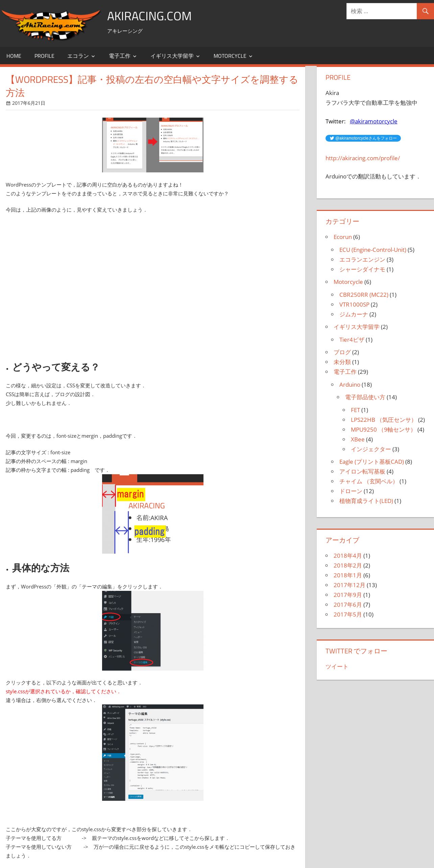
Task: Open the Eagle (プリント基板CAD) category
Action: tap(371, 462)
